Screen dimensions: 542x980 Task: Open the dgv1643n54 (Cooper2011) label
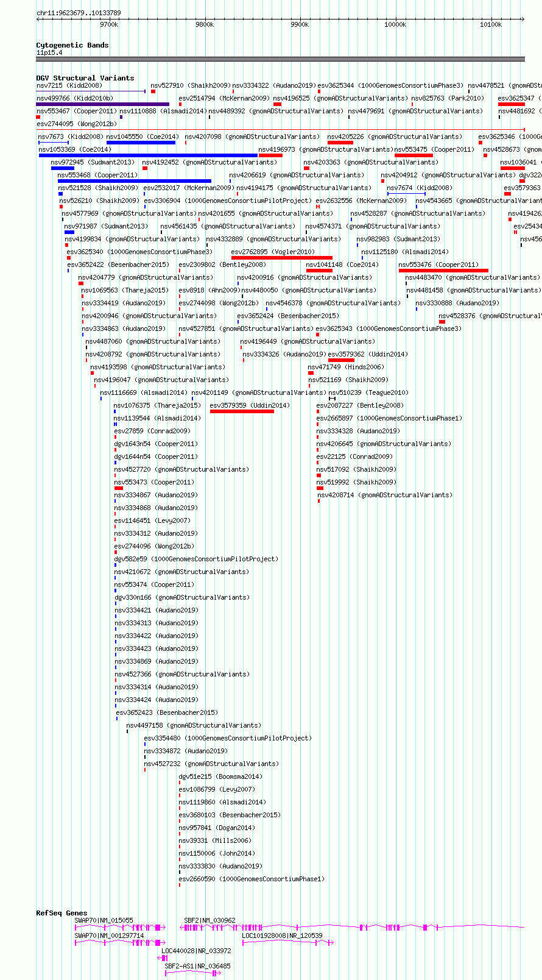[156, 444]
